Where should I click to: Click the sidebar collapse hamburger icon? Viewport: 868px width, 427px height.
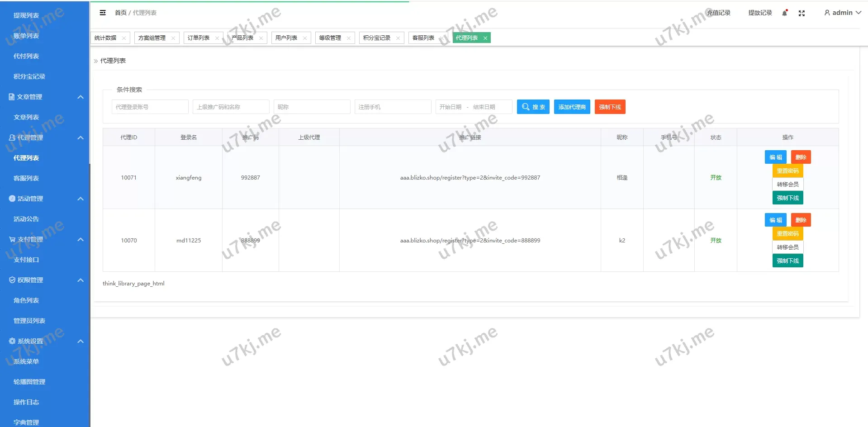tap(103, 13)
